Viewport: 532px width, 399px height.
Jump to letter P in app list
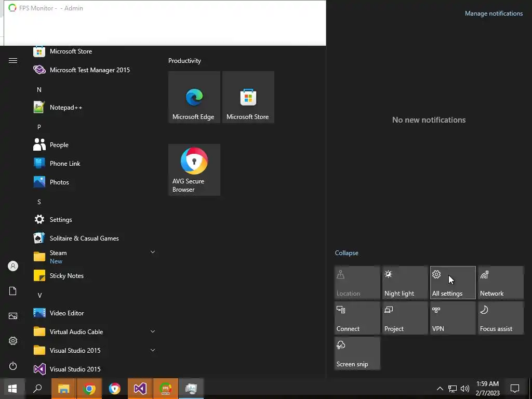tap(39, 127)
